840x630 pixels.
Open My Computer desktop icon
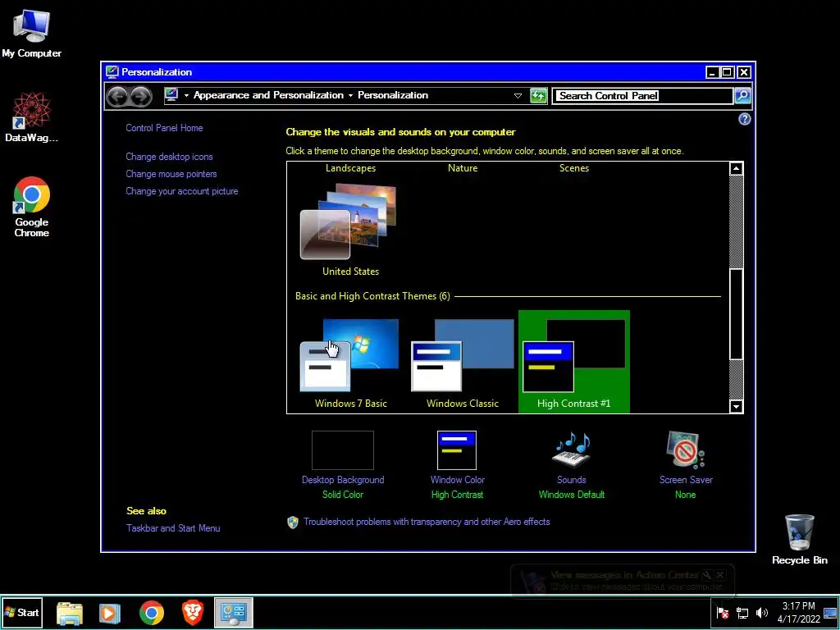(x=31, y=33)
